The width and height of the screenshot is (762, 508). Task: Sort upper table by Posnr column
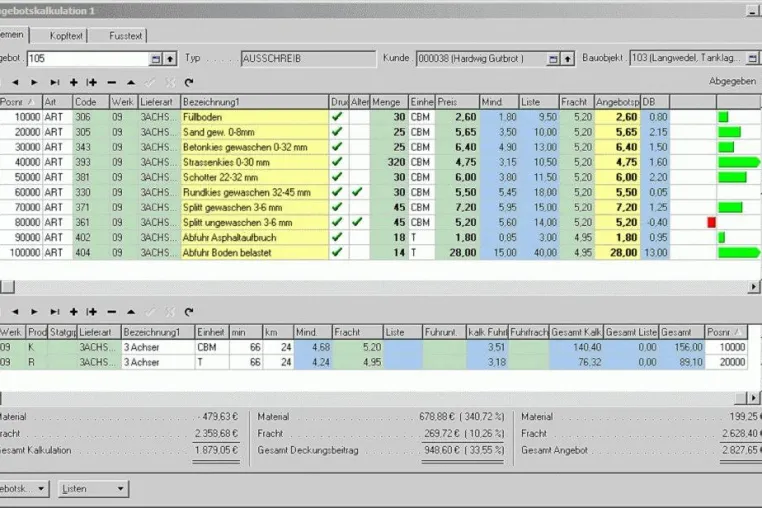pyautogui.click(x=21, y=102)
